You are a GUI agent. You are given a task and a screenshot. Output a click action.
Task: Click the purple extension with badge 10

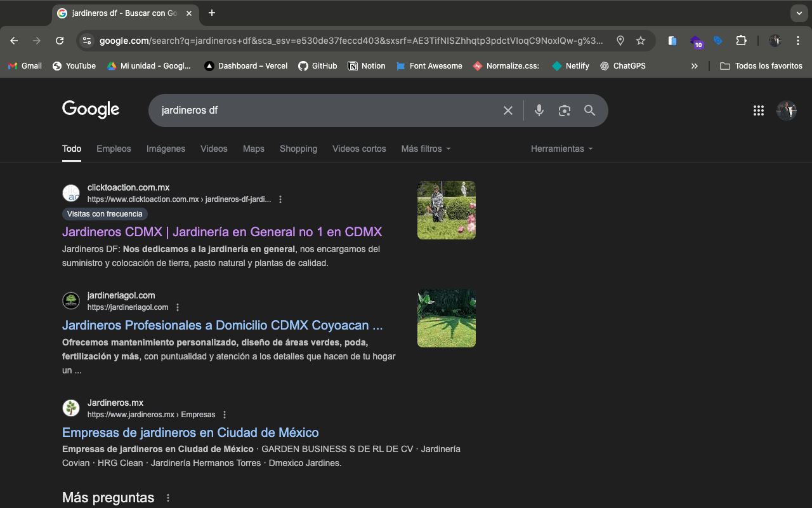point(696,41)
